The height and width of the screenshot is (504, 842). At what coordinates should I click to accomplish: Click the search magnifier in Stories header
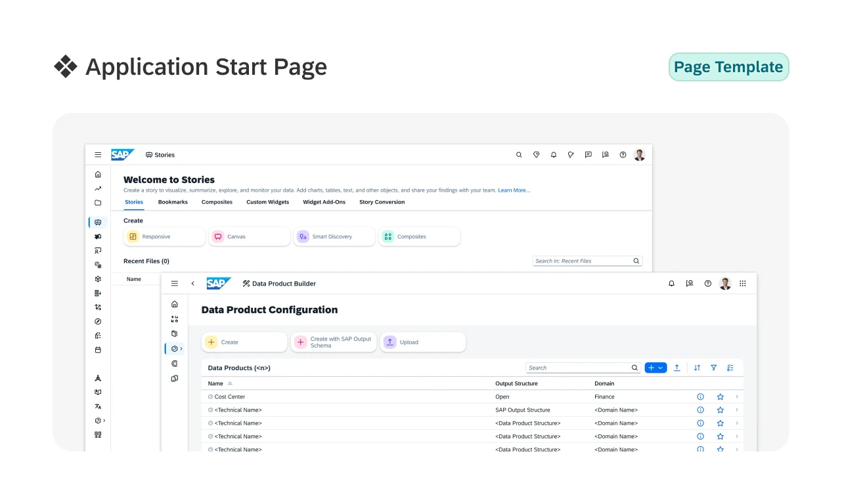click(519, 155)
